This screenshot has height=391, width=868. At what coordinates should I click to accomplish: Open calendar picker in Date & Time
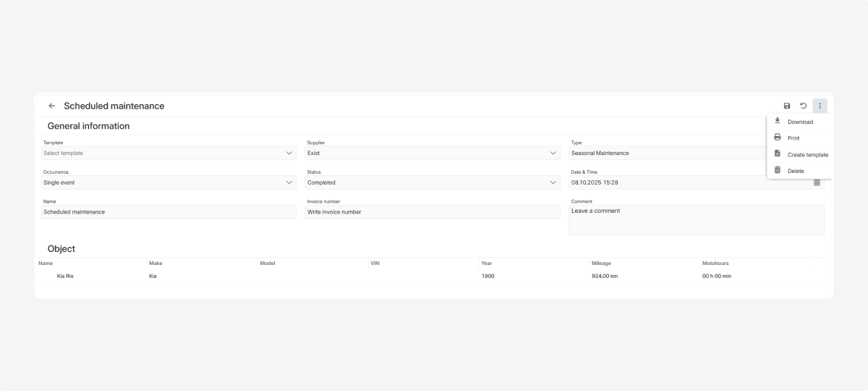coord(817,182)
